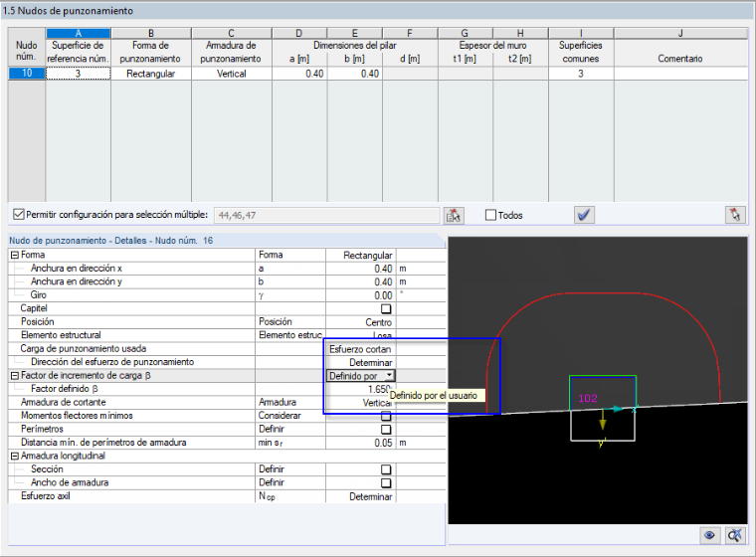756x557 pixels.
Task: Check the Capitel checkbox
Action: (x=386, y=308)
